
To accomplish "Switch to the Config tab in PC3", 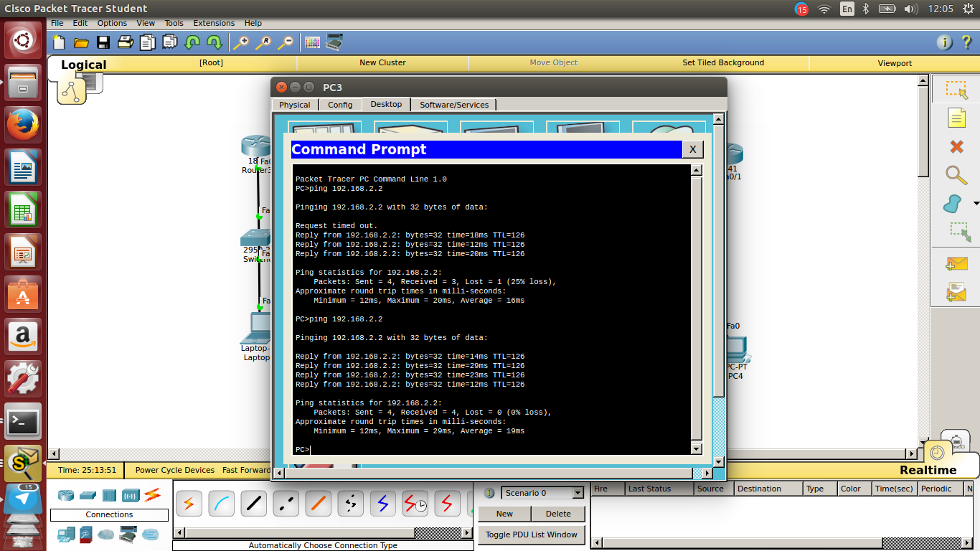I will coord(340,105).
